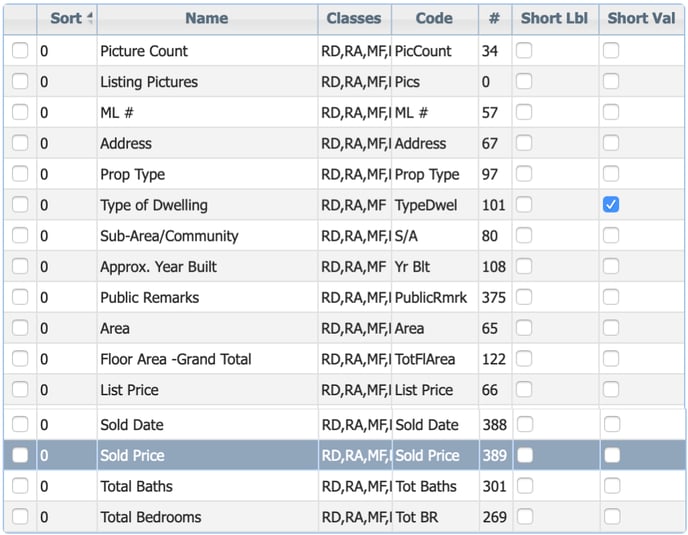Enable Short Lbl for List Price
Viewport: 688px width, 535px height.
pos(524,389)
